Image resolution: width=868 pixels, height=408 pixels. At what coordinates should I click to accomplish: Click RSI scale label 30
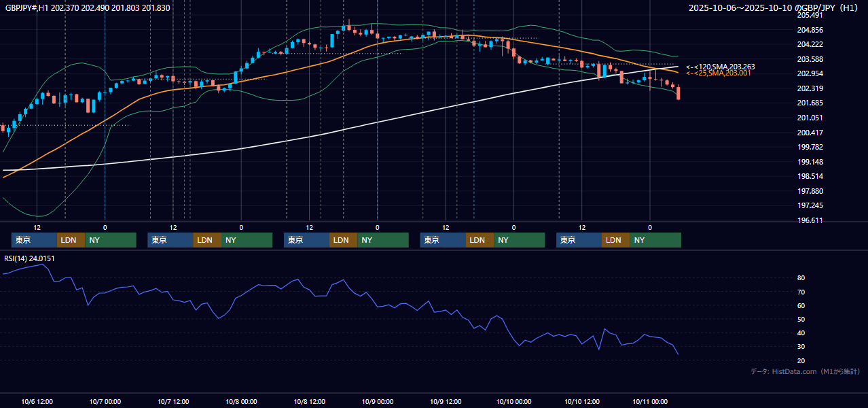[801, 347]
